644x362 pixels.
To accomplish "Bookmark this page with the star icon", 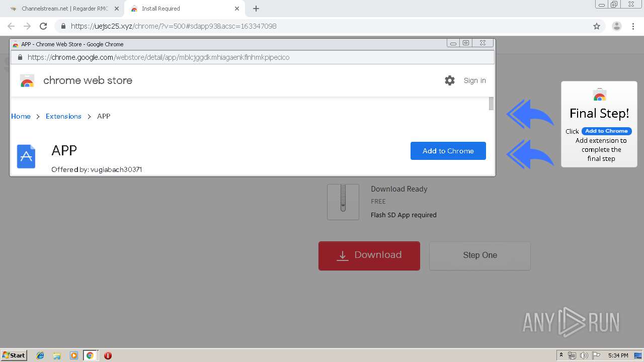I will [x=597, y=26].
